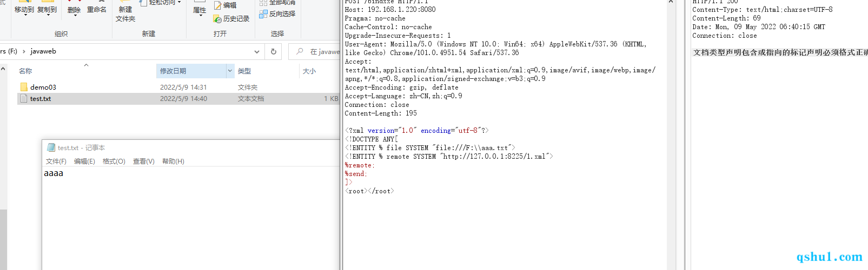The image size is (868, 270).
Task: Click the Accept-Language line in the request
Action: coord(403,96)
